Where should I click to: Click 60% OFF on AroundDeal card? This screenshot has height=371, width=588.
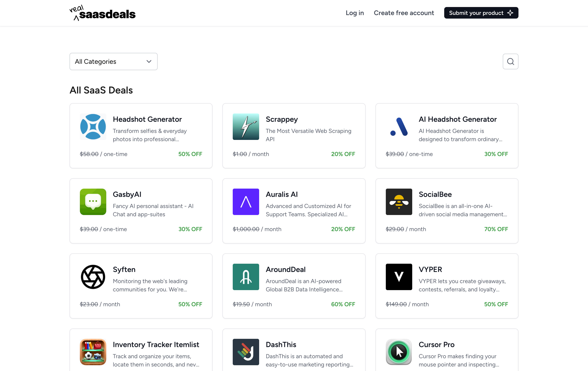click(x=343, y=304)
